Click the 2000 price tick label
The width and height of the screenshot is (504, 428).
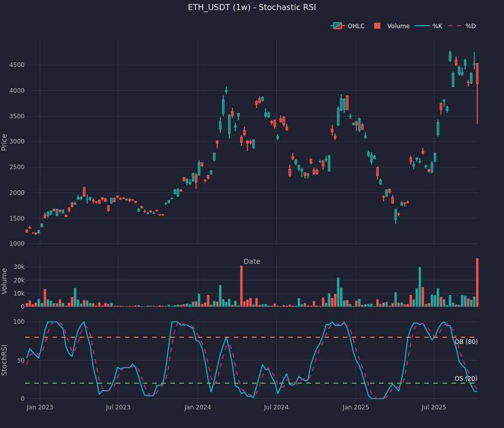(x=17, y=193)
